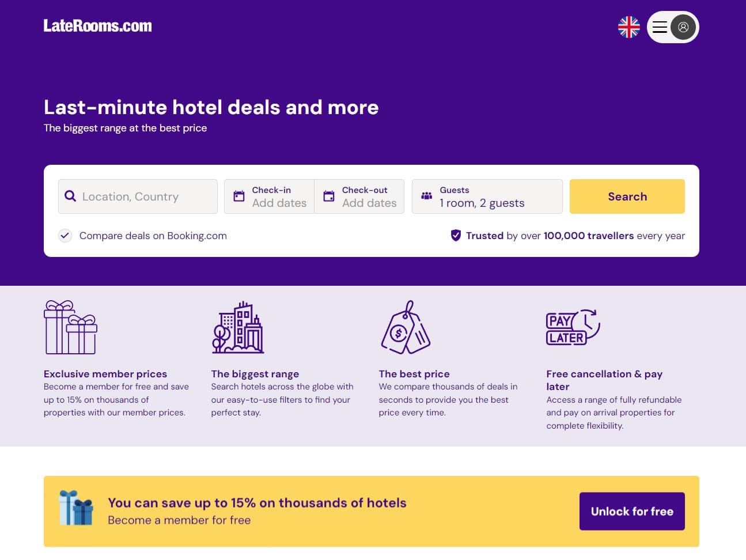Viewport: 746px width, 560px height.
Task: Open the UK flag language selector
Action: 628,27
